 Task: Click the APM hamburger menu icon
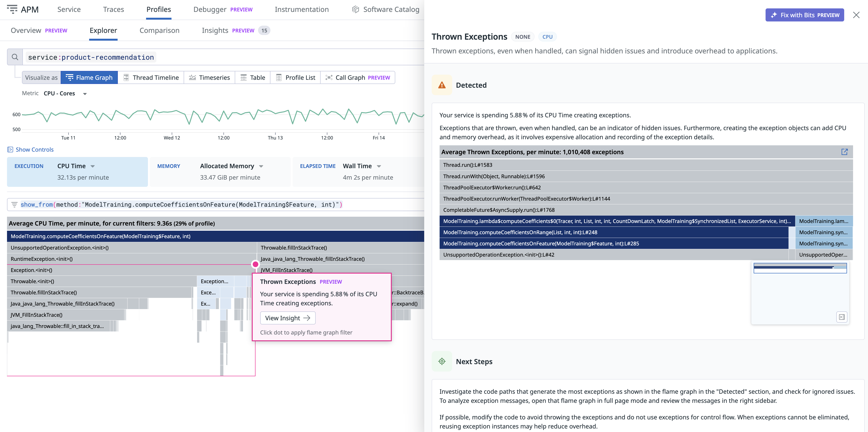(12, 9)
